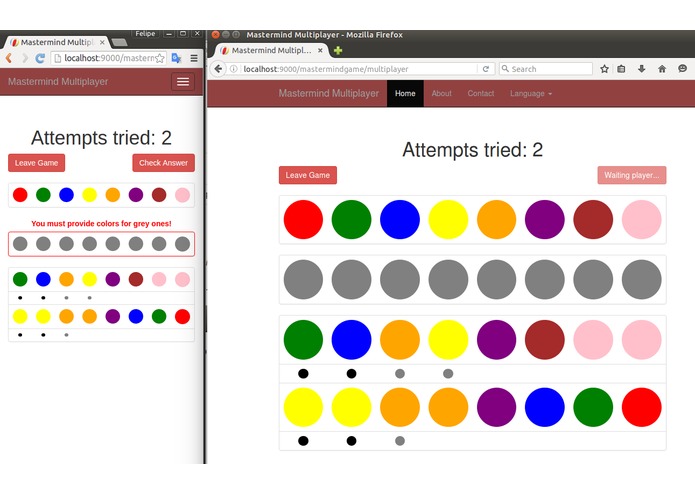
Task: Click 'Attempts tried: 2' heading in left window
Action: point(101,138)
